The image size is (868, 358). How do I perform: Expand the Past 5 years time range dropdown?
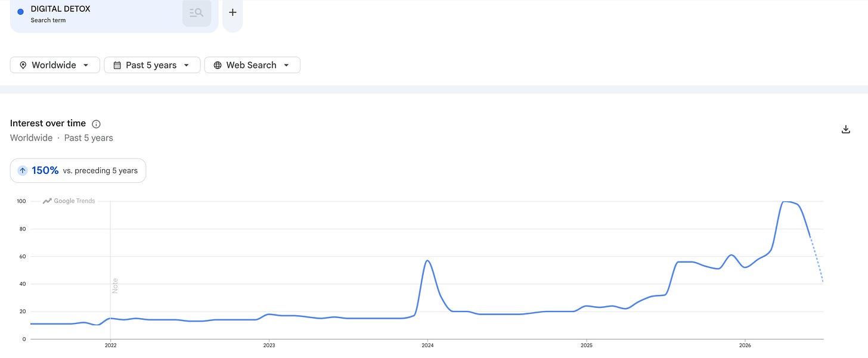pyautogui.click(x=151, y=65)
